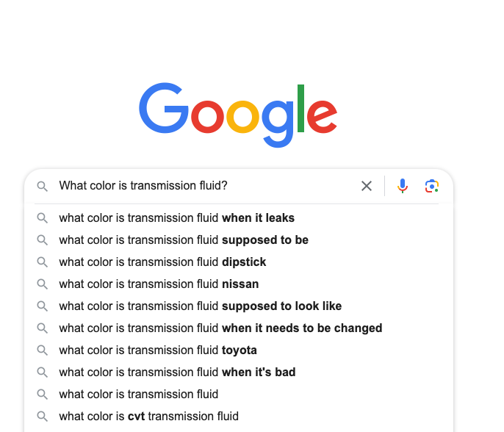Pick suggestion 'supposed to look like'
The width and height of the screenshot is (504, 432).
click(x=239, y=306)
